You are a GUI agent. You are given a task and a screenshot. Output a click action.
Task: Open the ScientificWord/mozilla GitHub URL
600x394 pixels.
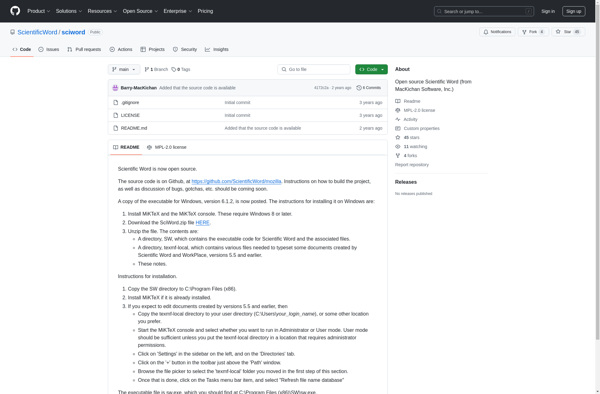236,181
